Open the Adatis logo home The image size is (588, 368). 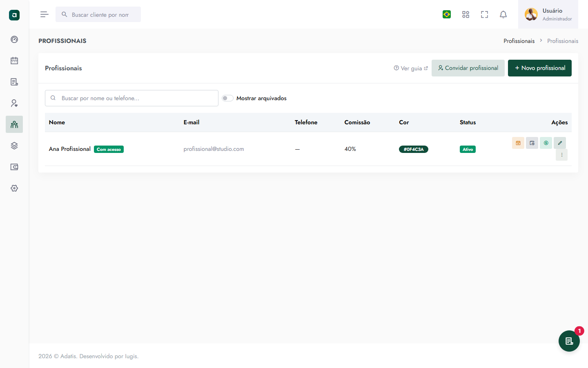(x=14, y=15)
